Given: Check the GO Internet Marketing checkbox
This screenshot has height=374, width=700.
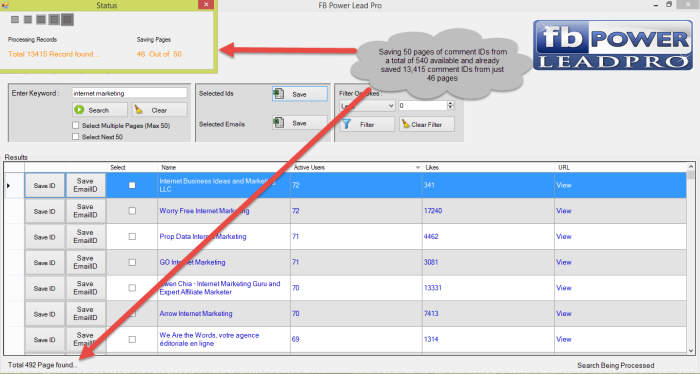Looking at the screenshot, I should pyautogui.click(x=132, y=262).
